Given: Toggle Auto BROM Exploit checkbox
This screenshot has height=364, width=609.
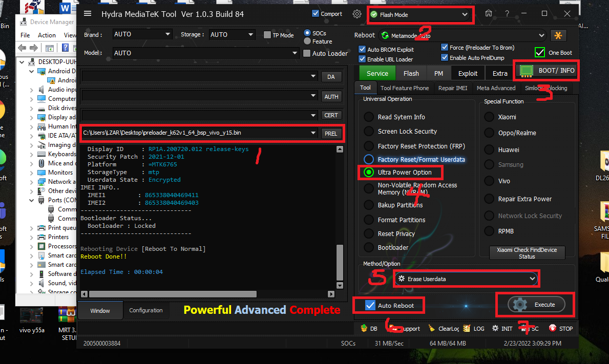Looking at the screenshot, I should [x=362, y=49].
